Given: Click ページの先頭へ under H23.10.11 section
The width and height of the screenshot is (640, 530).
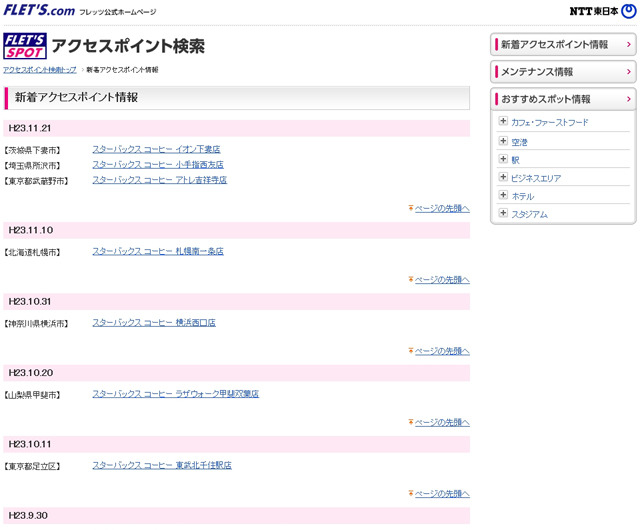Looking at the screenshot, I should (442, 494).
